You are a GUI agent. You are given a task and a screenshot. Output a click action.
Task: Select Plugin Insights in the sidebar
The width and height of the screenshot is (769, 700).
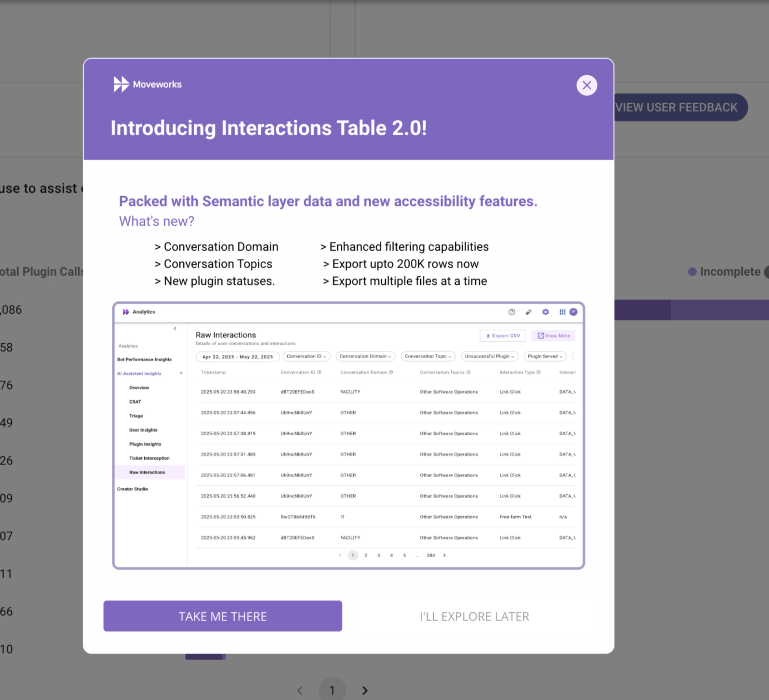[x=145, y=444]
